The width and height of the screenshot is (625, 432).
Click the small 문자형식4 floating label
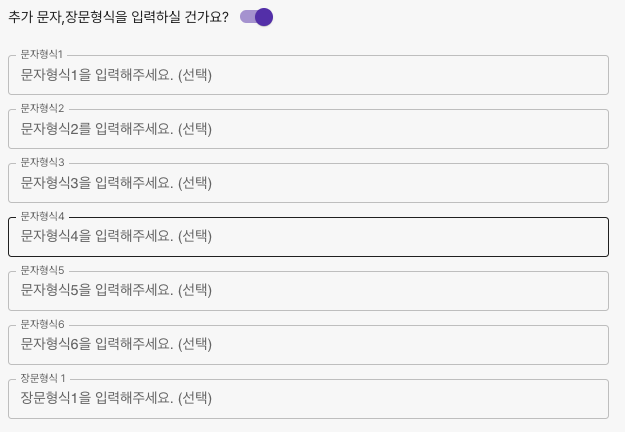click(x=42, y=216)
